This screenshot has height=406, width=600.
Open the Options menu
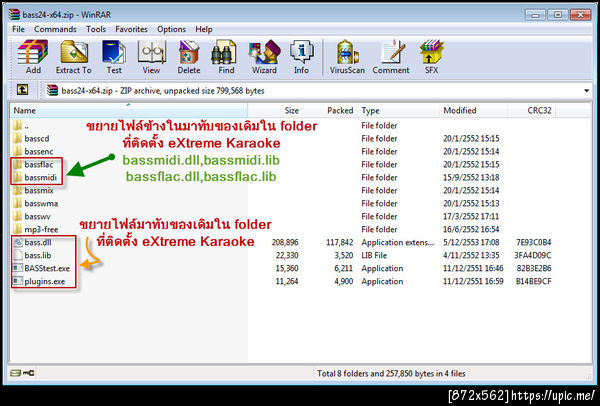171,29
